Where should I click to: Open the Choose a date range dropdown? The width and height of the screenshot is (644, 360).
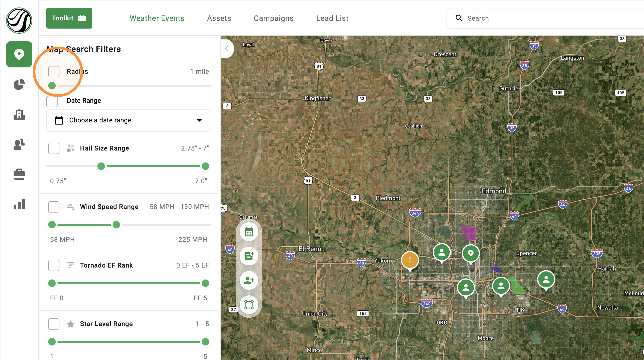(x=128, y=120)
